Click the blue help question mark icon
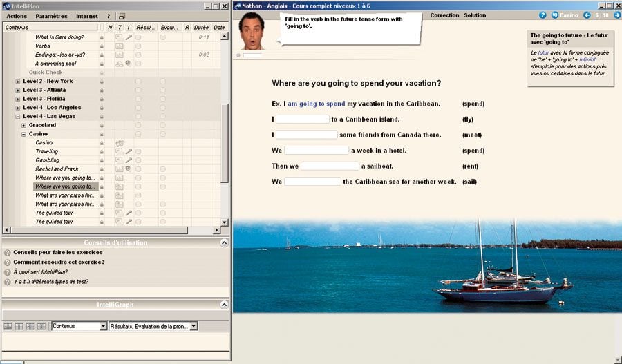This screenshot has width=622, height=364. (543, 15)
